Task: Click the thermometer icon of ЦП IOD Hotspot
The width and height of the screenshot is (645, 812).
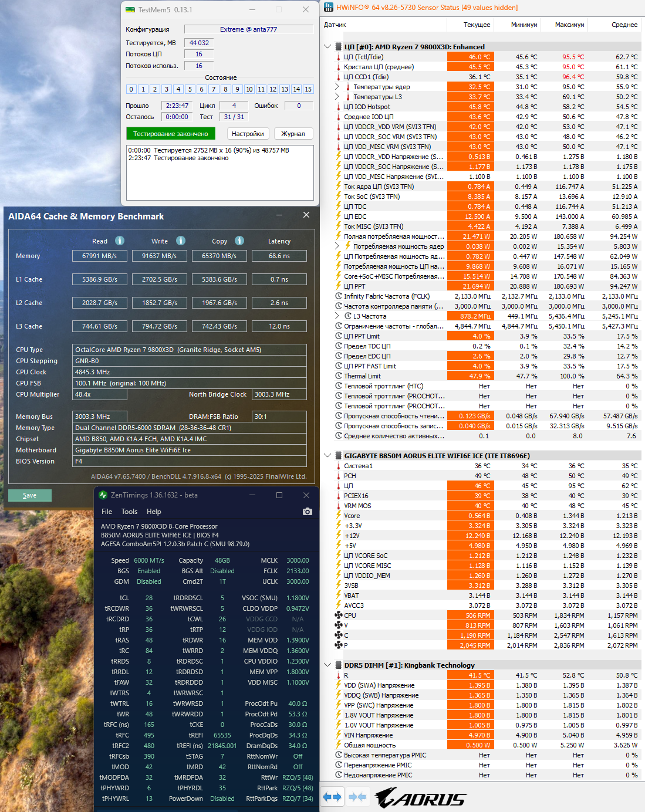Action: coord(339,107)
